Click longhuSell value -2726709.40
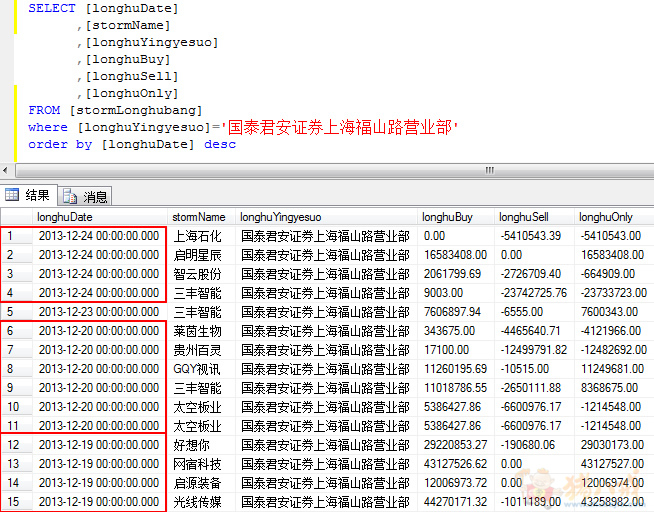Image resolution: width=654 pixels, height=512 pixels. coord(531,274)
